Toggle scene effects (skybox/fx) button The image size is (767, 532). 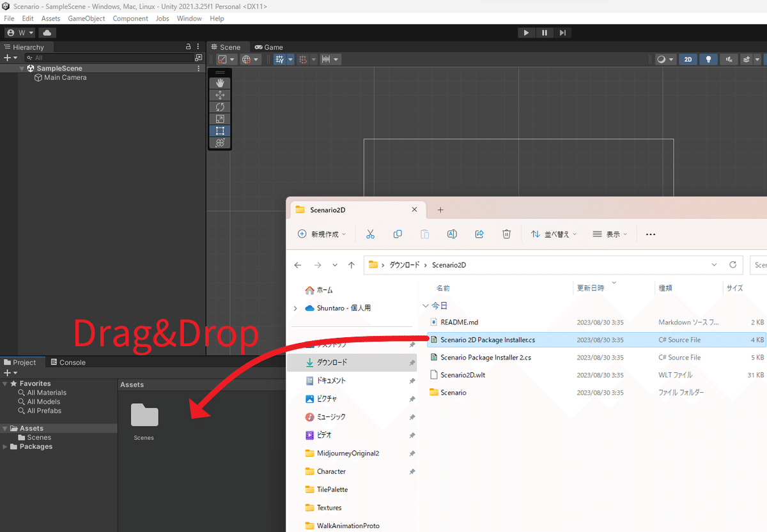click(x=746, y=59)
